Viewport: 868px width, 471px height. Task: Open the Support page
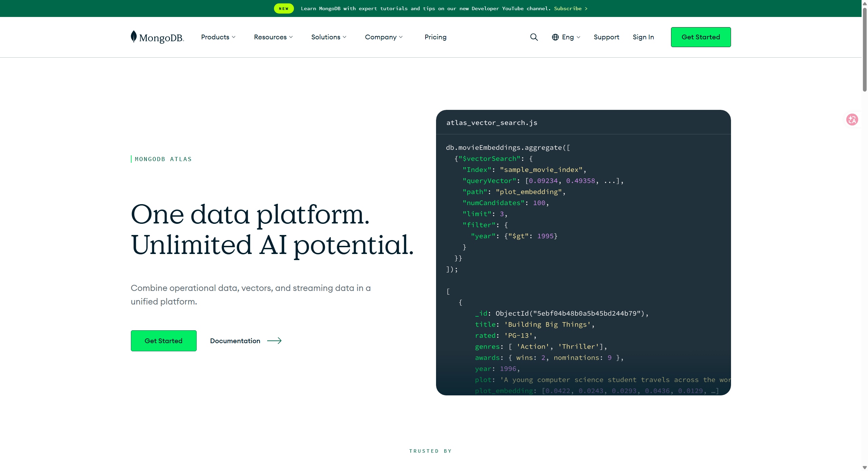(x=606, y=37)
